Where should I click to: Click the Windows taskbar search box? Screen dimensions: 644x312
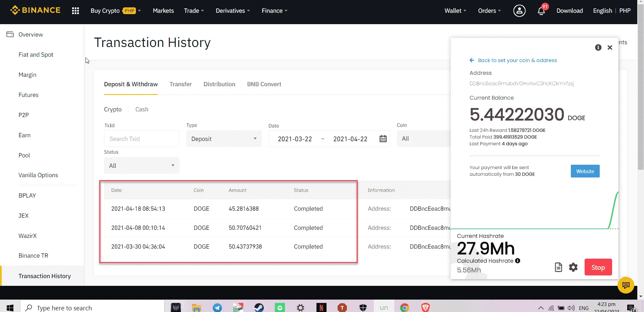coord(92,308)
